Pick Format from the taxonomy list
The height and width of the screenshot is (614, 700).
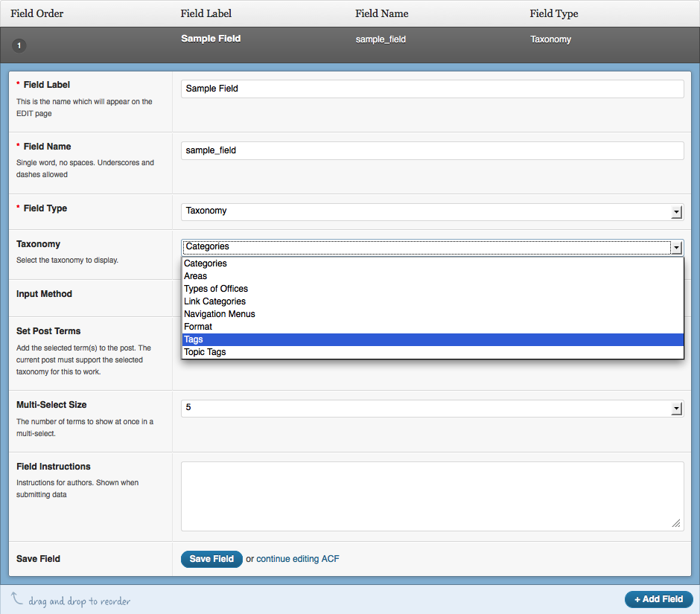point(432,327)
